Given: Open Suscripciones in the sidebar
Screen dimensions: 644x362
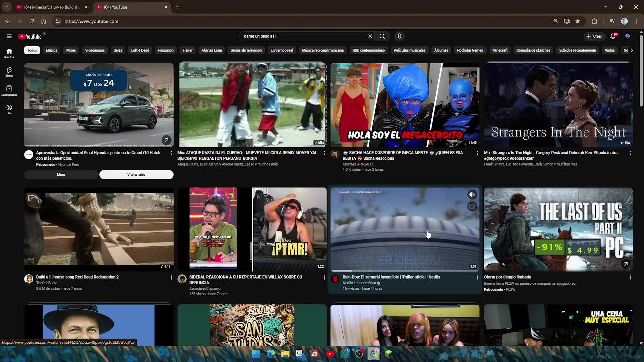Looking at the screenshot, I should click(x=9, y=91).
